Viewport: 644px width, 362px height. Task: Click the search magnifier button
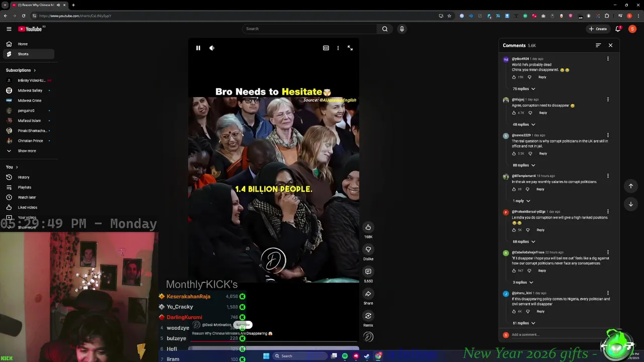tap(385, 29)
